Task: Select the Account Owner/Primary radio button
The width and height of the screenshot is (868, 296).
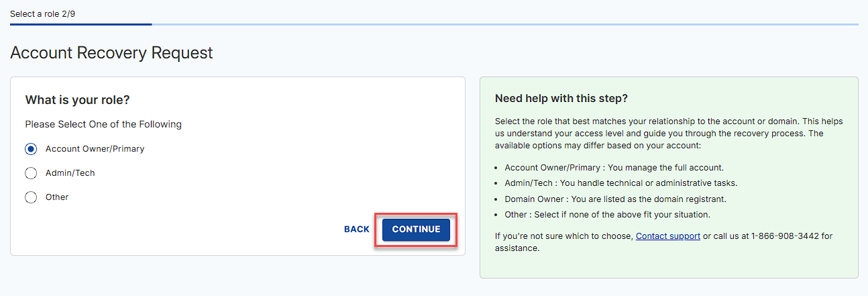Action: 31,149
